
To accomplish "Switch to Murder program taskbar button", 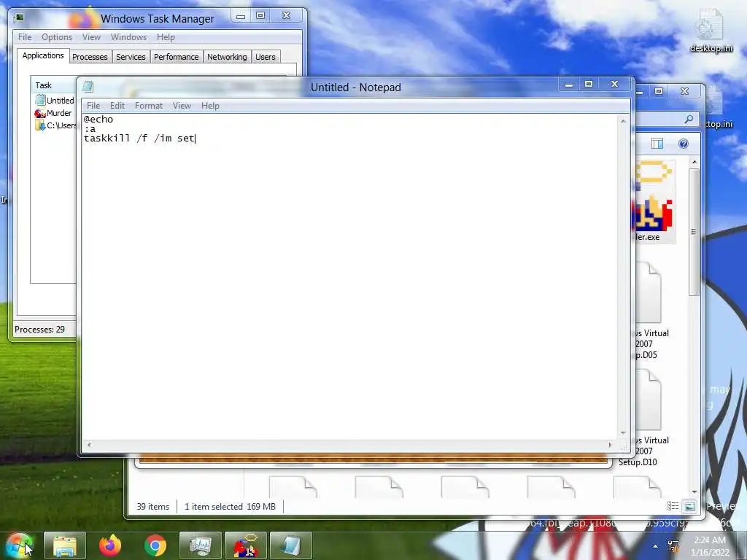I will pyautogui.click(x=245, y=545).
